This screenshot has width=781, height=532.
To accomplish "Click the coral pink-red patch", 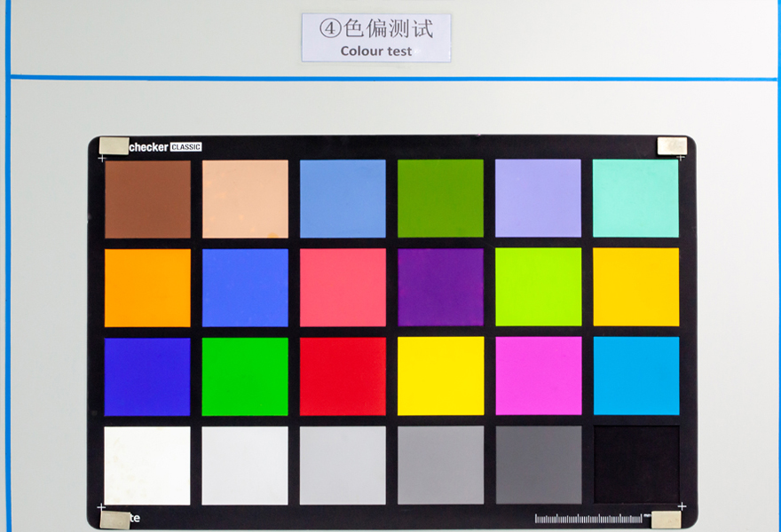I will (x=343, y=287).
